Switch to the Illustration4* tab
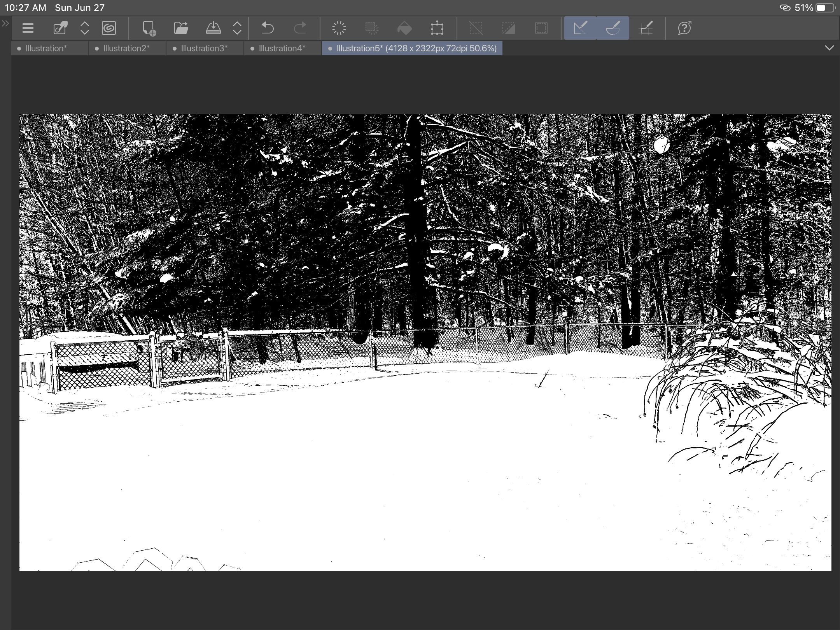This screenshot has width=840, height=630. [283, 48]
